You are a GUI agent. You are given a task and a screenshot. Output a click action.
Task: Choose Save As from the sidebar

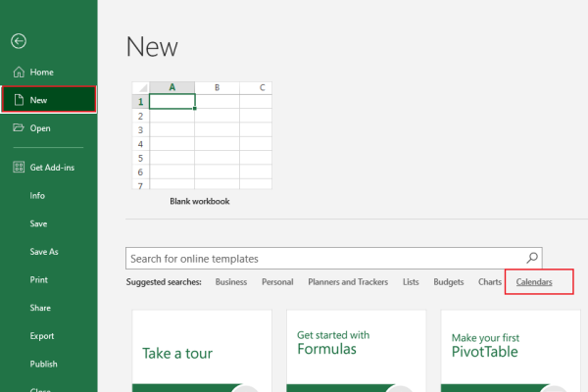[44, 252]
